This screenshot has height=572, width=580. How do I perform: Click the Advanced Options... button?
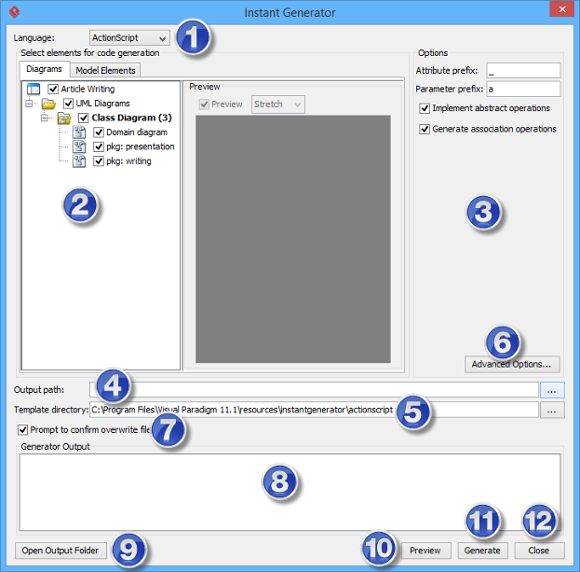(512, 364)
